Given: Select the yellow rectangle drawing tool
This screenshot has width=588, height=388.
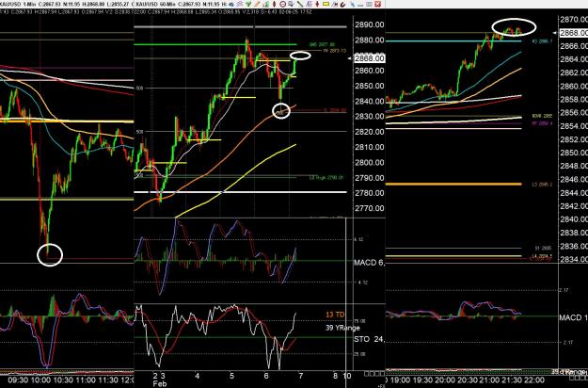Looking at the screenshot, I should tap(326, 4).
